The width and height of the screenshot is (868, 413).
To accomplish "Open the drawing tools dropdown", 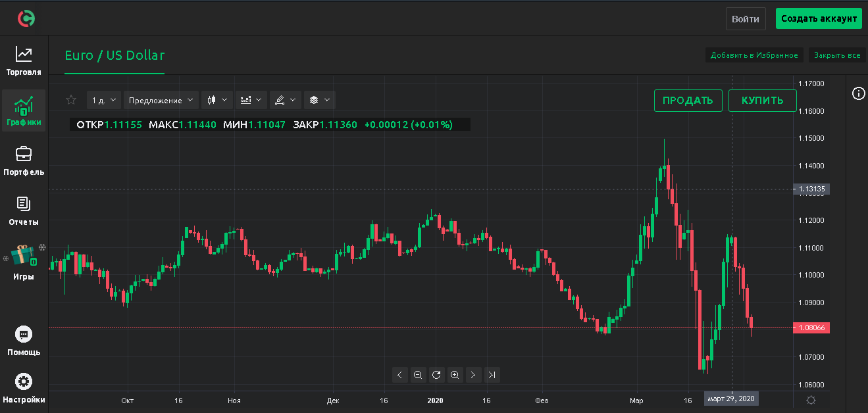I will click(286, 100).
